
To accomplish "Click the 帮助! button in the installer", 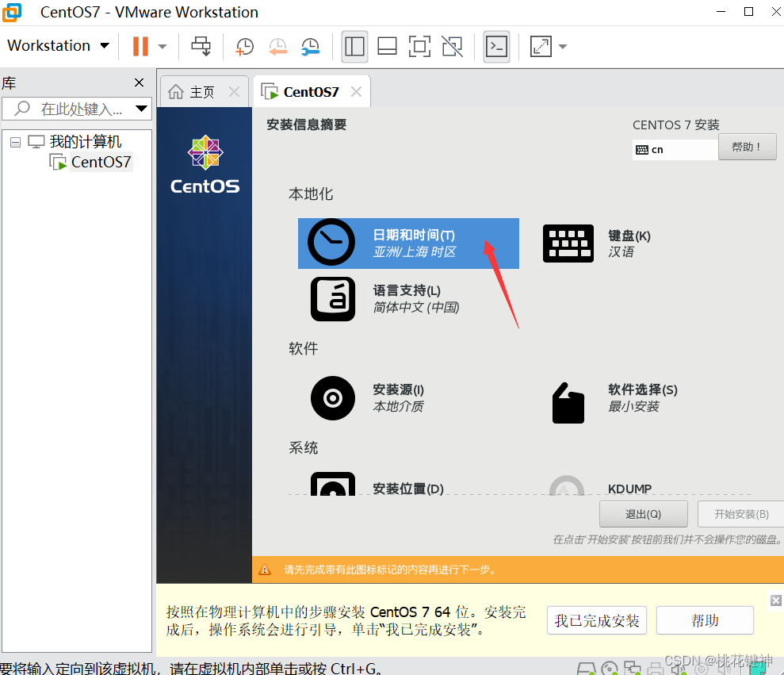I will (x=747, y=147).
